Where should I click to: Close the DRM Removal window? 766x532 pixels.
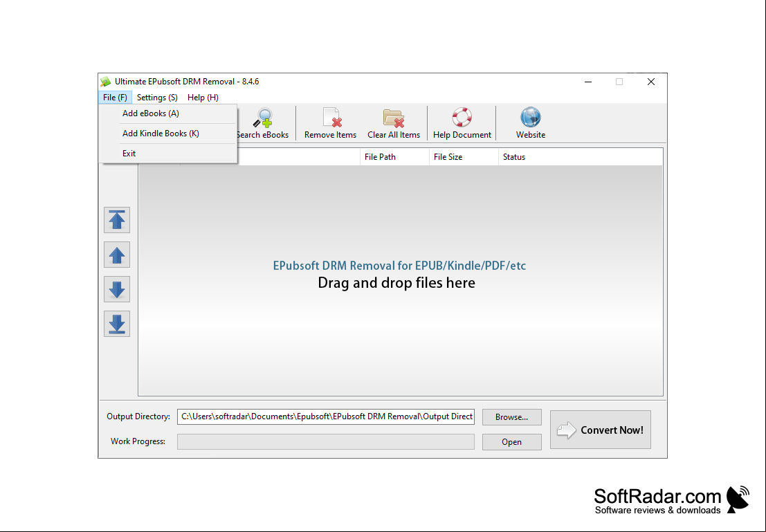click(x=650, y=82)
